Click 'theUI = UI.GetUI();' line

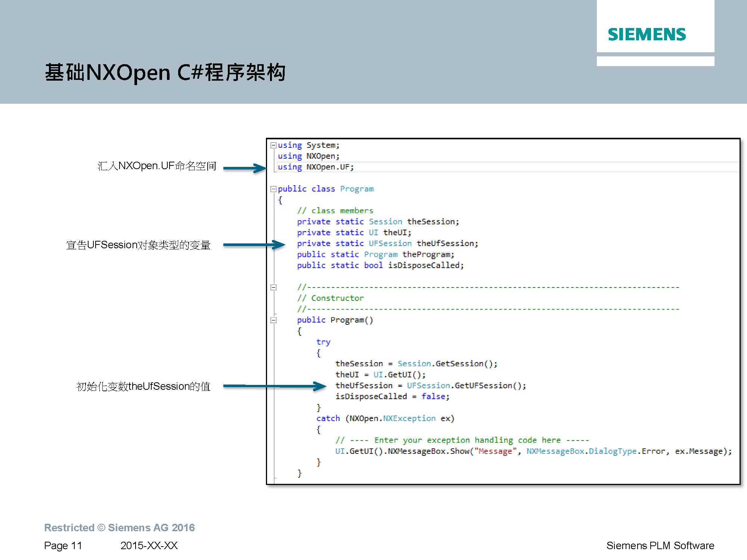click(380, 374)
